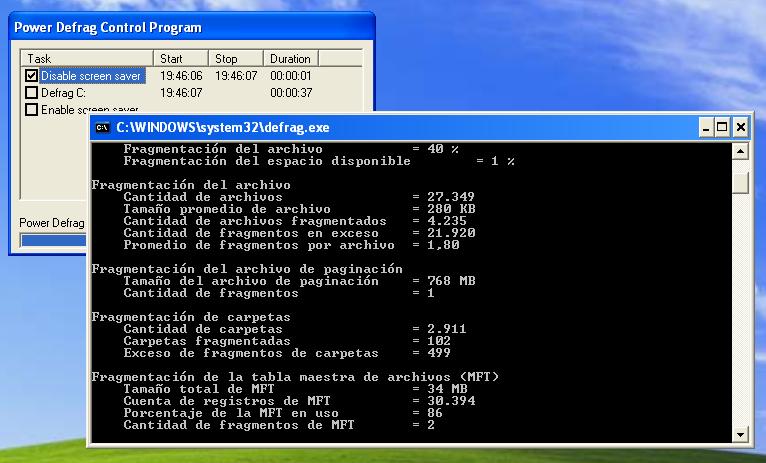
Task: Click the 'Promedio de fragmentos por archivo' line
Action: 291,245
